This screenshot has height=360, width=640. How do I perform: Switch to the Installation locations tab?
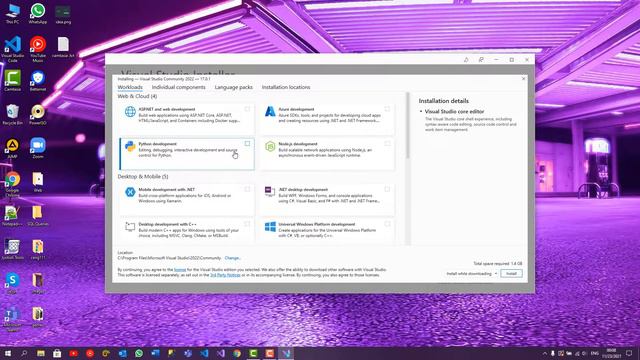pos(286,87)
